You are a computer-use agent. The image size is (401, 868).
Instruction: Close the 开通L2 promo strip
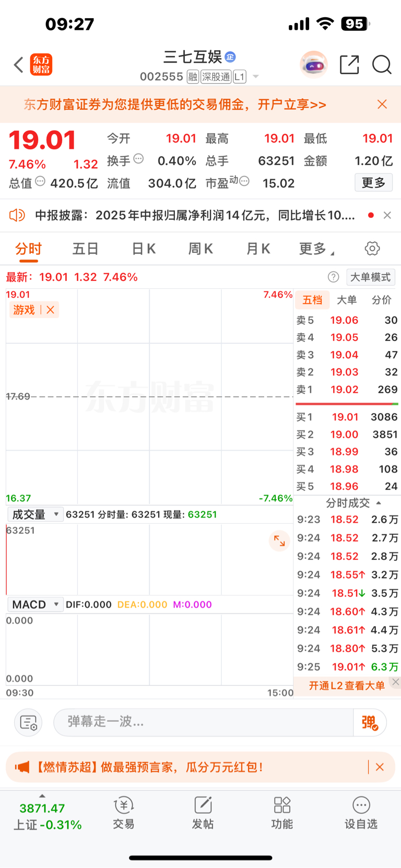(x=396, y=682)
